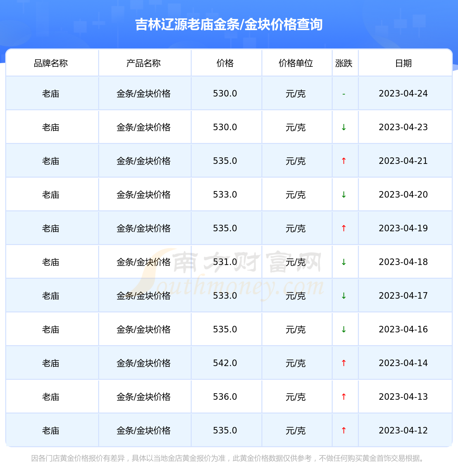
Task: Click 老庙 brand in the 2023-04-24 row
Action: (x=51, y=94)
